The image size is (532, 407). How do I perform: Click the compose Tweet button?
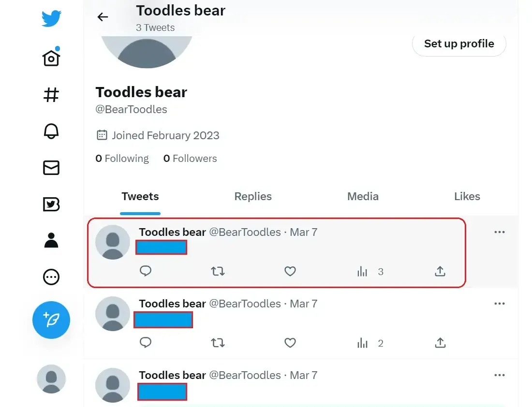(x=51, y=320)
